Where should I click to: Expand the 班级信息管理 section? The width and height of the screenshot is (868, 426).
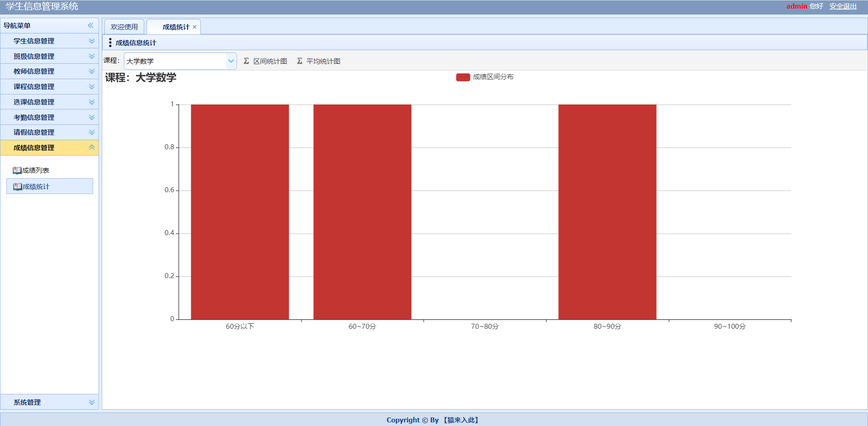[92, 56]
